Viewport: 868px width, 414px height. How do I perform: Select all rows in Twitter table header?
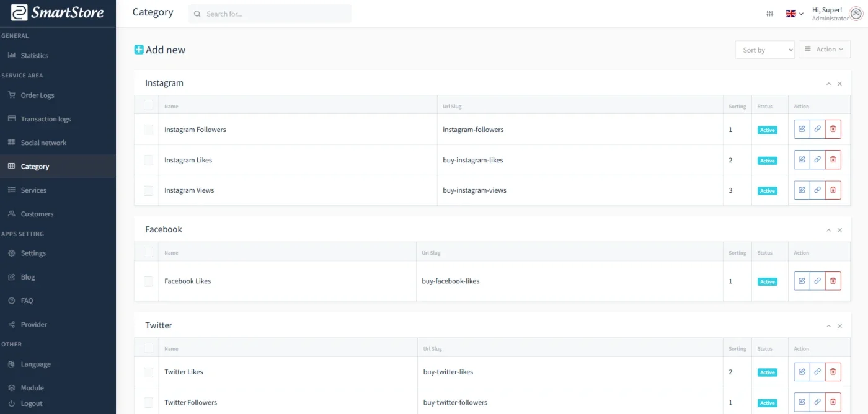[x=148, y=348]
